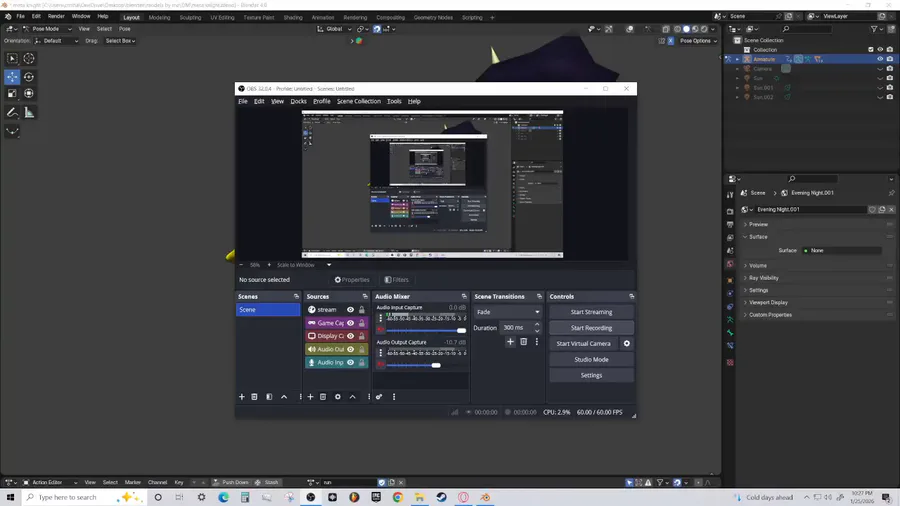Click Windows taskbar search box

coord(82,497)
